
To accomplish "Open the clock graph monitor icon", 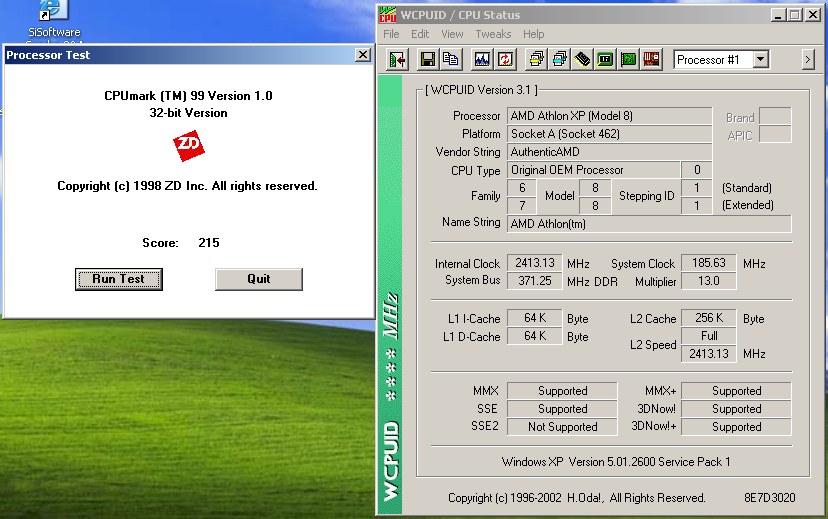I will (x=482, y=60).
